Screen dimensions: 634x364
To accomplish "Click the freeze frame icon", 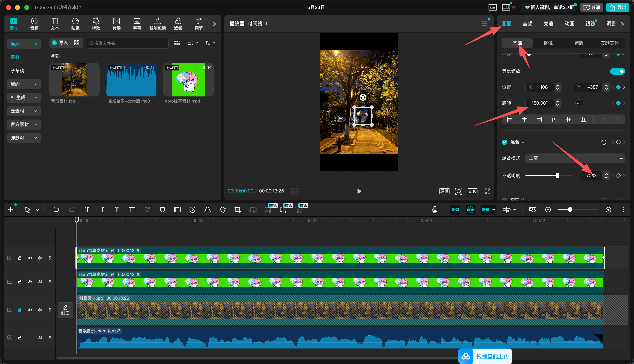I will 177,210.
